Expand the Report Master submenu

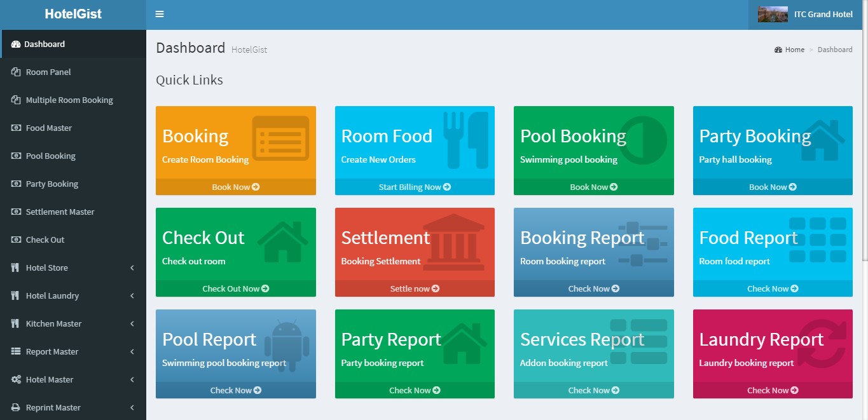pos(72,352)
